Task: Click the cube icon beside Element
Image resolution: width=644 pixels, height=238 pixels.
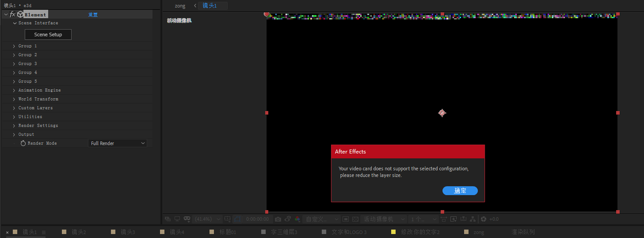Action: [x=19, y=15]
